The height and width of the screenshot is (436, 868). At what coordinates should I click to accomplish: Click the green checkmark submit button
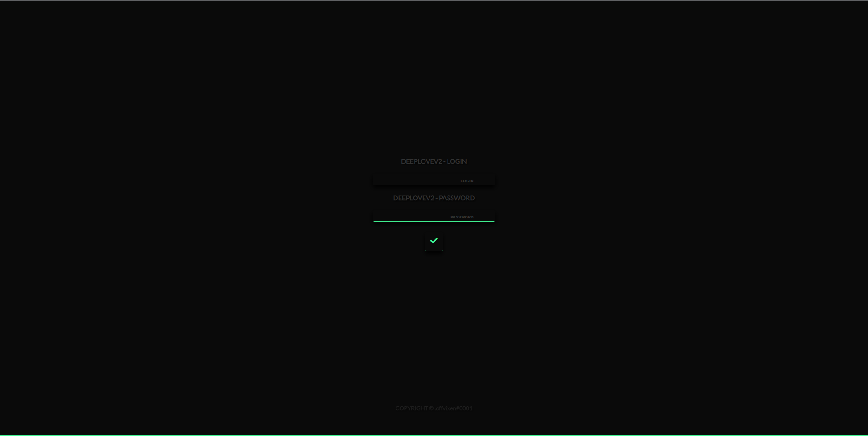pos(434,242)
